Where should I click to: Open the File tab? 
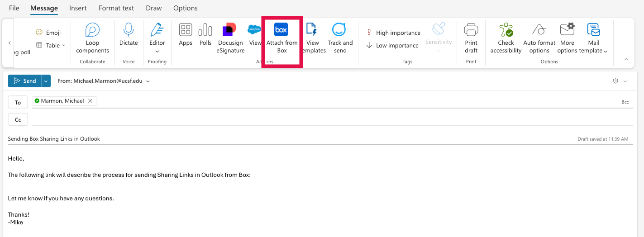click(x=14, y=8)
